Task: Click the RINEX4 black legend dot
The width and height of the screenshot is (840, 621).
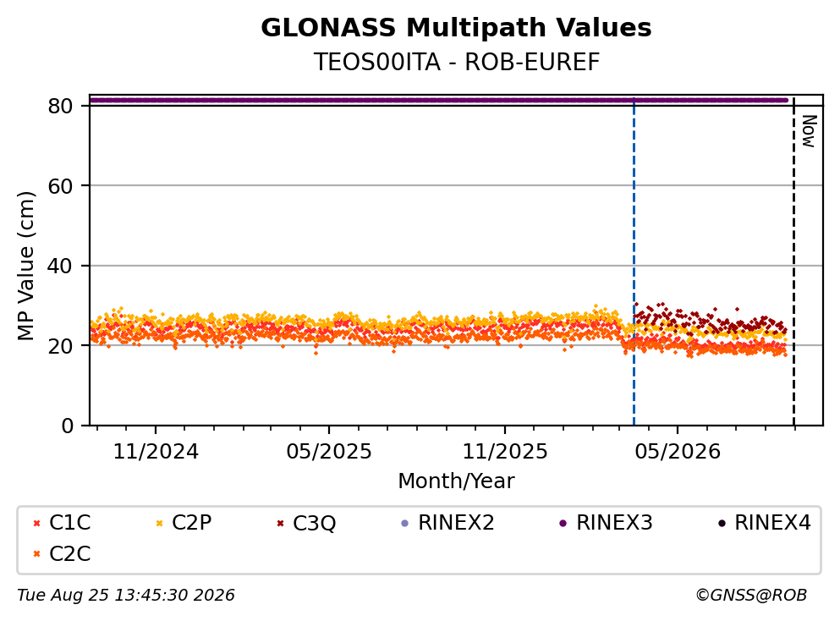Action: click(722, 523)
